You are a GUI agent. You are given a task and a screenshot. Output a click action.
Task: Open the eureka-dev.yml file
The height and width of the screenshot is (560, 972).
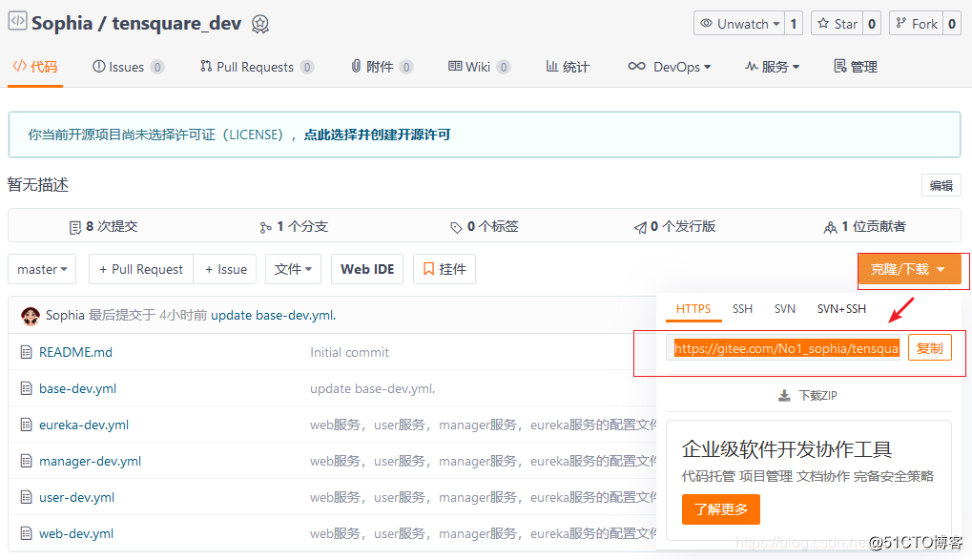click(84, 425)
